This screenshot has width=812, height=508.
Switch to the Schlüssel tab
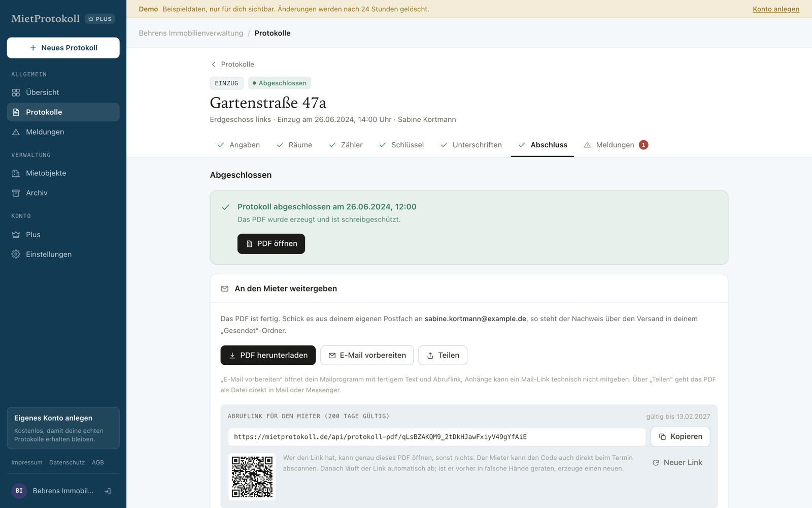coord(401,145)
